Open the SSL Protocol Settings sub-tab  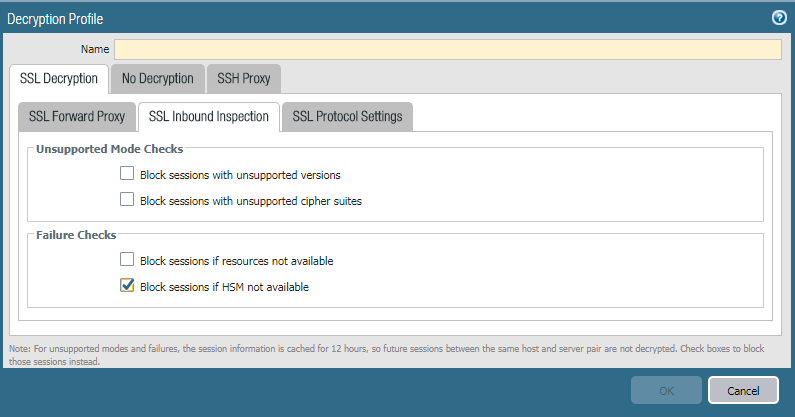point(347,117)
